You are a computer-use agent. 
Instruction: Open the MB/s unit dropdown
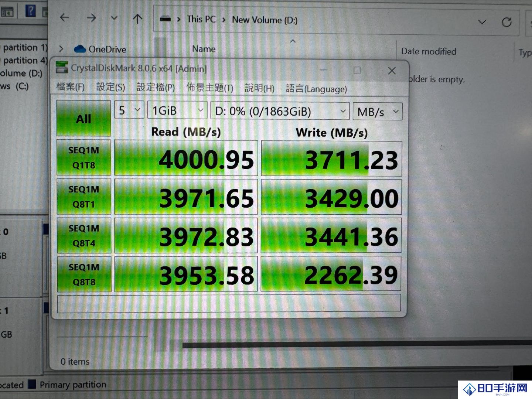pos(378,112)
